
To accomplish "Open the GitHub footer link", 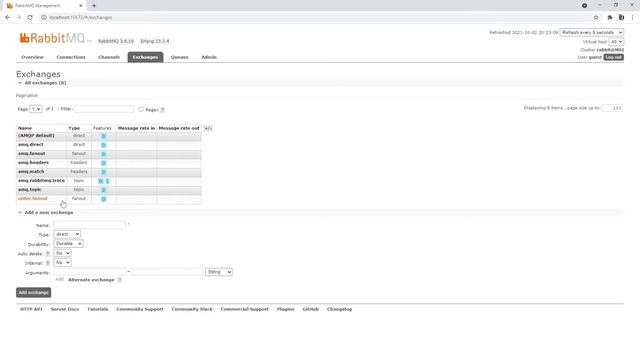I will click(311, 309).
